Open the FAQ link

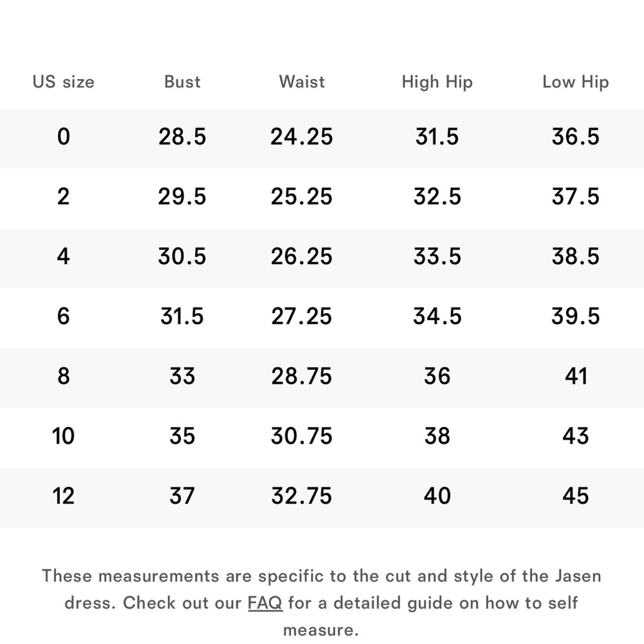(265, 603)
